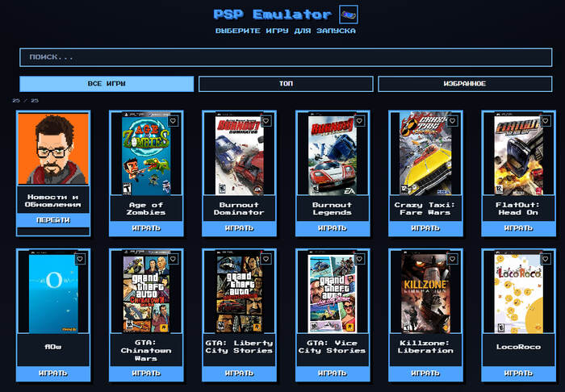The width and height of the screenshot is (565, 392).
Task: Click ИГРАТЬ for Crazy Taxi: Fare Wars
Action: pyautogui.click(x=425, y=228)
